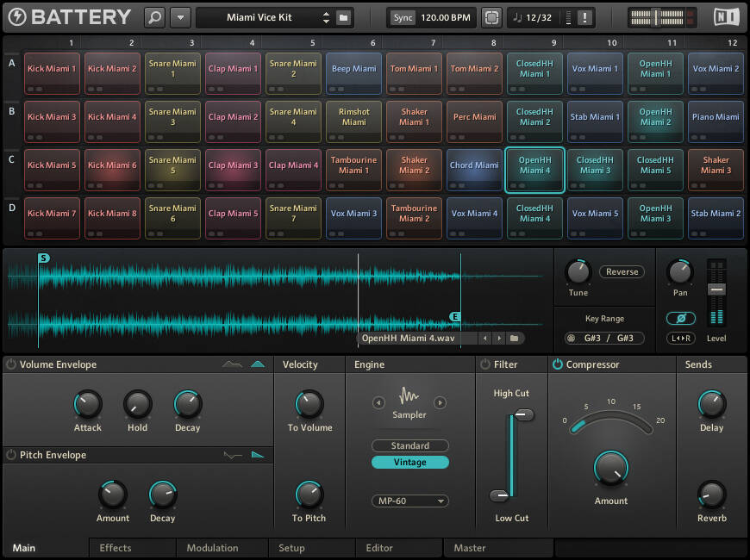Click the keyboard icon beside the G#3 key range
This screenshot has height=560, width=750.
tap(570, 338)
